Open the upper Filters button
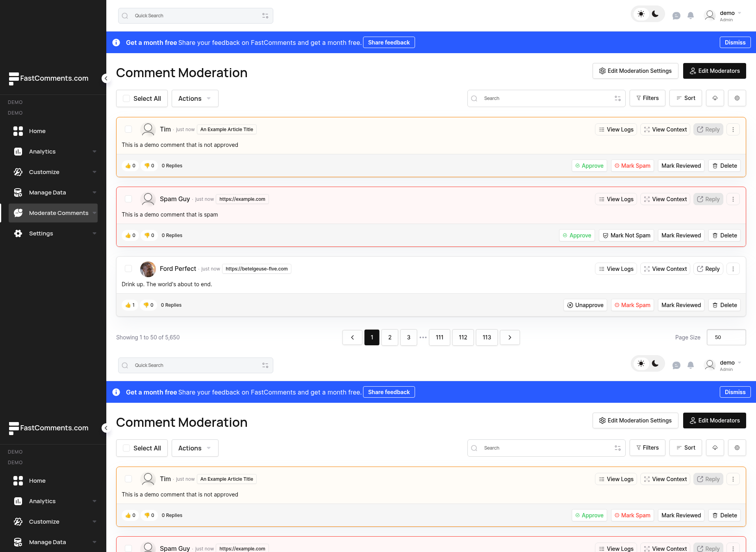The image size is (756, 552). [647, 98]
